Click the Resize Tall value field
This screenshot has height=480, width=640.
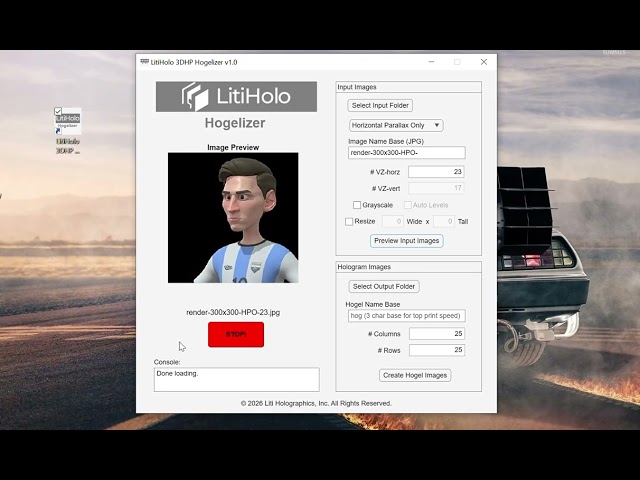(x=444, y=222)
